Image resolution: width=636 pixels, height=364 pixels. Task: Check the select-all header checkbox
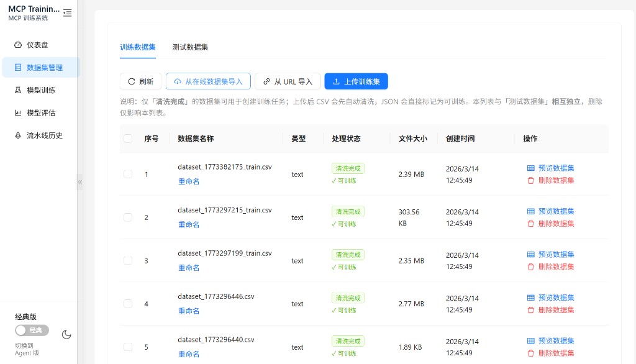click(x=128, y=139)
